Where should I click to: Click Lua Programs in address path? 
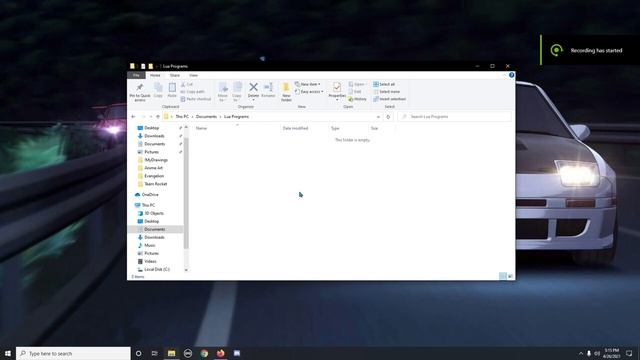[236, 117]
